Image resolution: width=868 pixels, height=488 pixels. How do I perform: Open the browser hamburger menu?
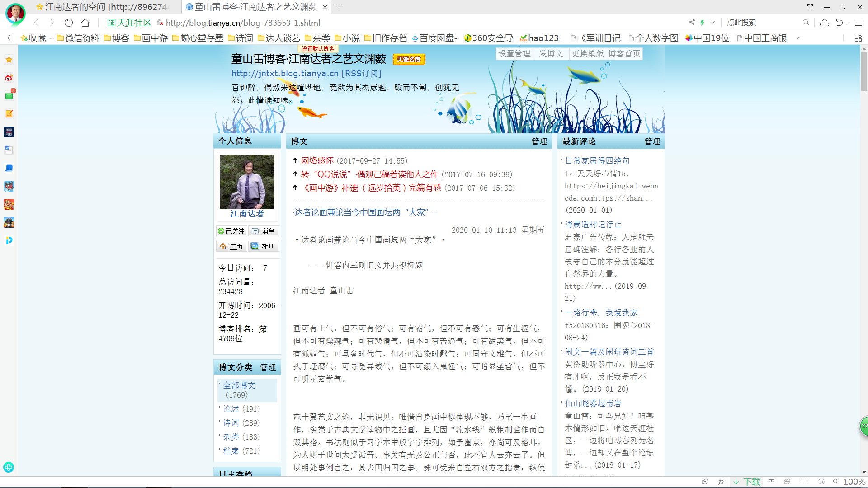tap(859, 23)
